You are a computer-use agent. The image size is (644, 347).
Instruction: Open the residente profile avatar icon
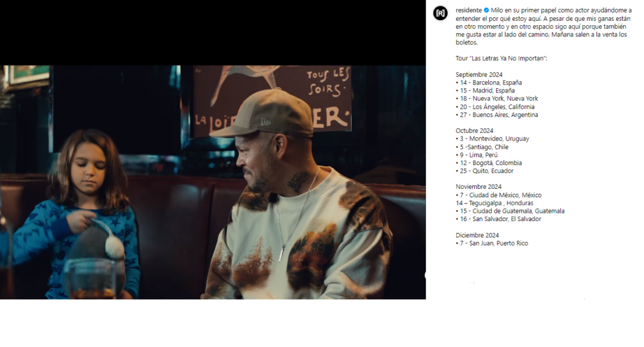tap(440, 13)
